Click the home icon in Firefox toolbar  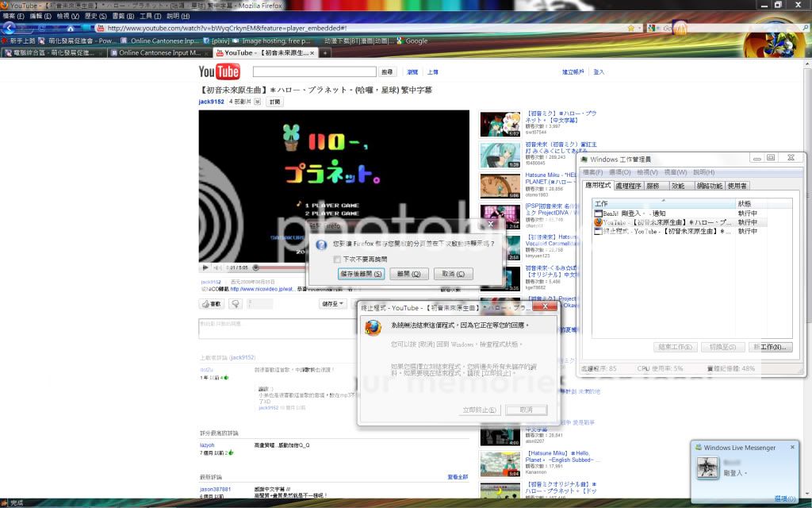[x=70, y=29]
